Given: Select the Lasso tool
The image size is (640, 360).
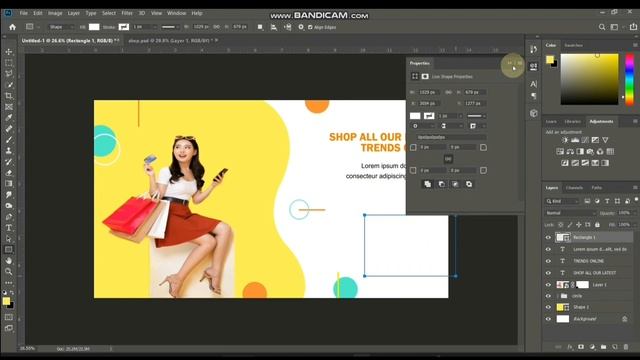Looking at the screenshot, I should tap(9, 74).
